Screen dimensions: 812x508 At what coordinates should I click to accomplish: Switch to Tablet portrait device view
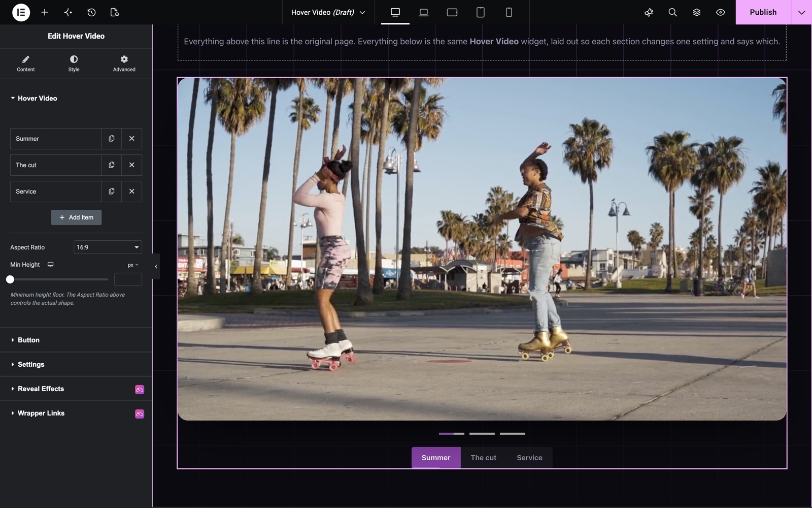pos(481,12)
